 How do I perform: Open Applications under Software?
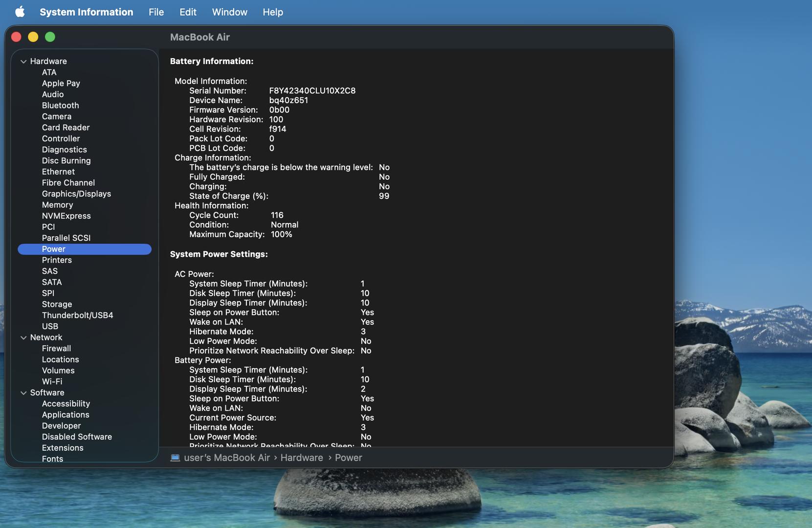(x=66, y=415)
